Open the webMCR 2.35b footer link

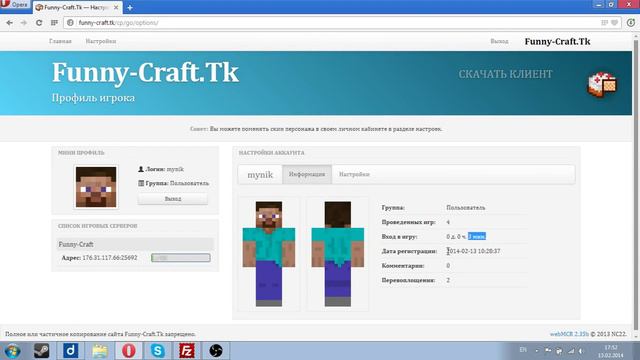click(569, 334)
